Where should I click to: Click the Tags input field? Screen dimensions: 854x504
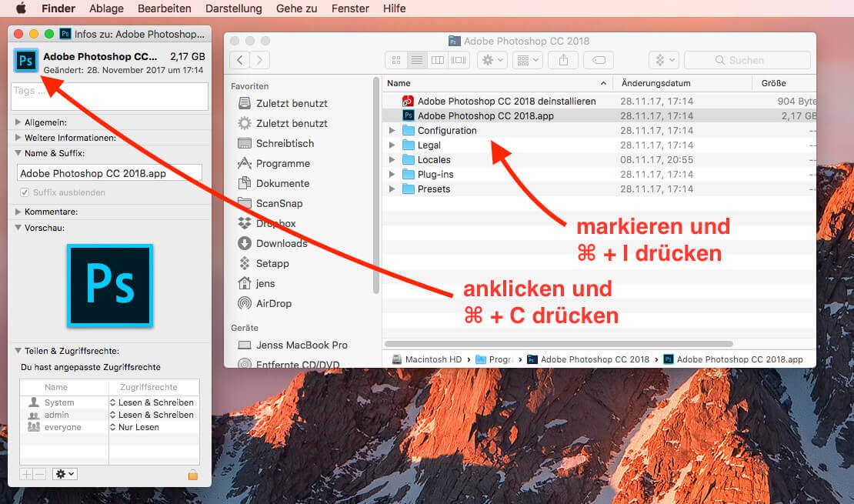(x=109, y=96)
